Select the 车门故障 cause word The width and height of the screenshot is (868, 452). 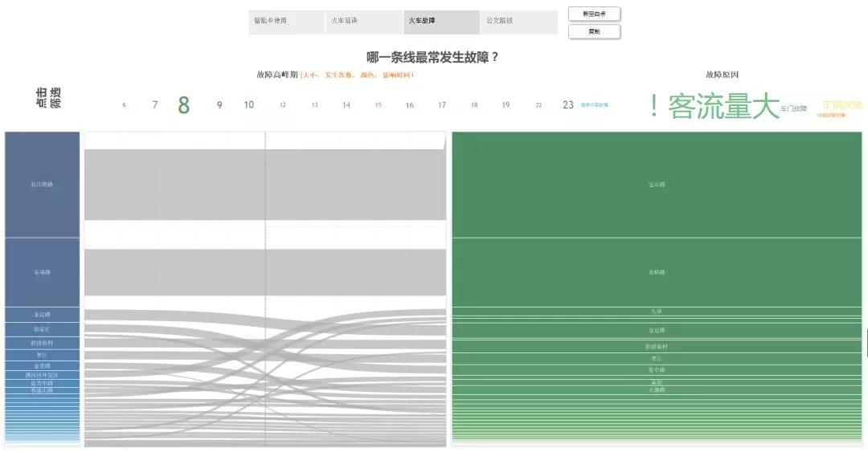tap(793, 108)
